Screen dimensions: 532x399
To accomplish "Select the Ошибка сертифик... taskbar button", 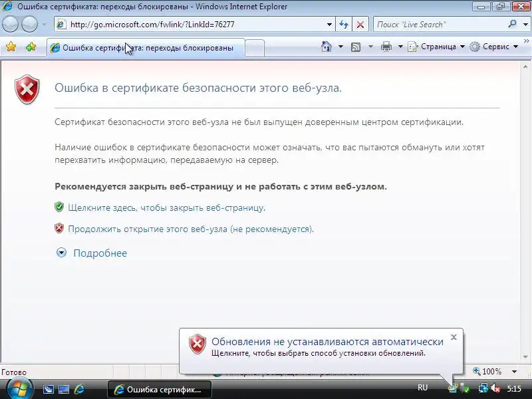I will pyautogui.click(x=160, y=390).
